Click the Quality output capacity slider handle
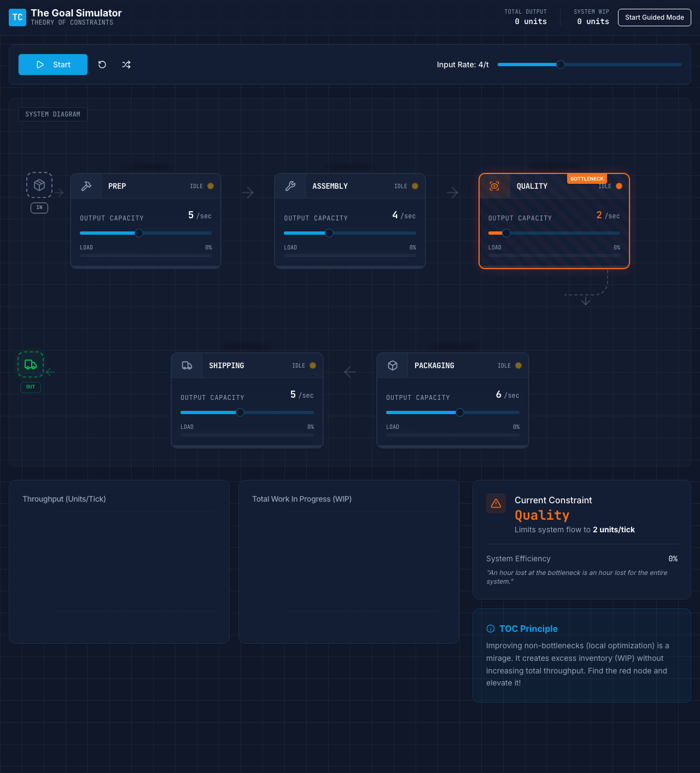The height and width of the screenshot is (773, 700). [x=506, y=233]
